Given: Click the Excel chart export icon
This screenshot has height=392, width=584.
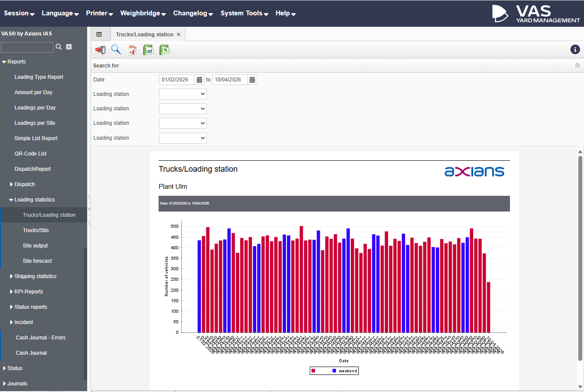Looking at the screenshot, I should tap(149, 50).
